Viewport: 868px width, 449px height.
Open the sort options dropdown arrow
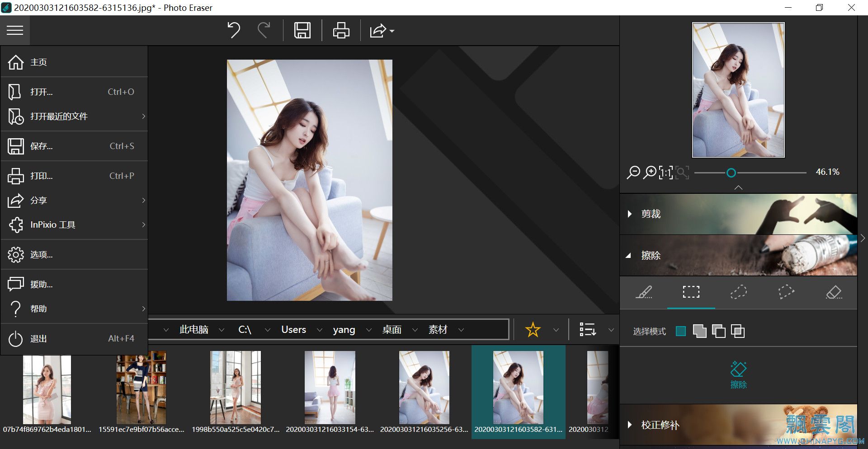click(611, 330)
